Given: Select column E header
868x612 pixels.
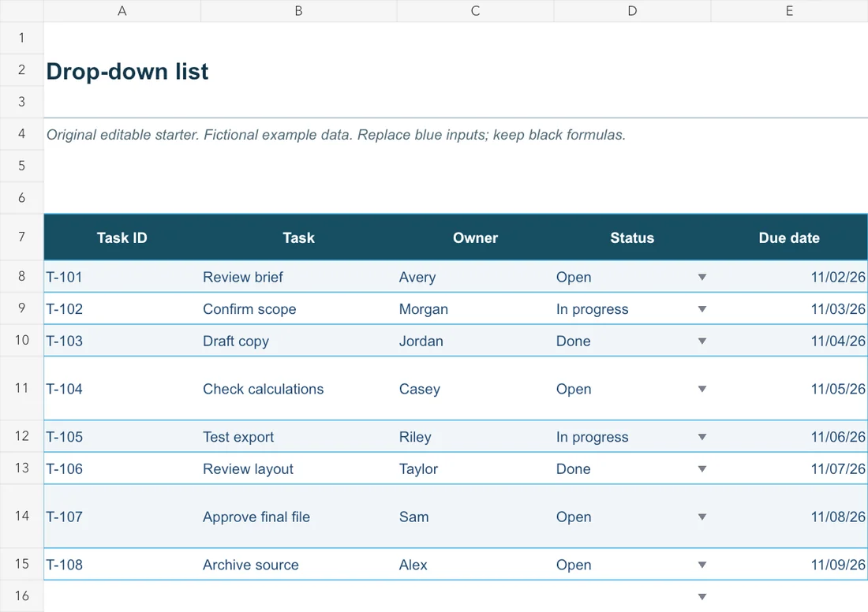Looking at the screenshot, I should pos(789,11).
